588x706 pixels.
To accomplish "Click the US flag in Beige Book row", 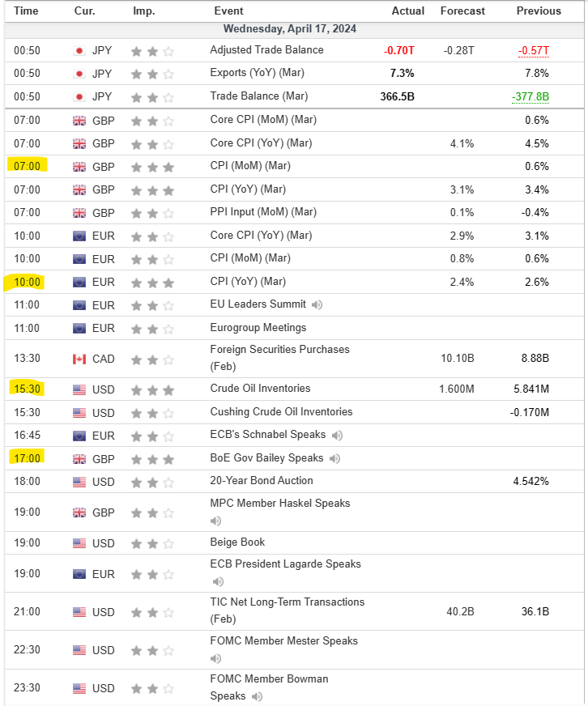I will tap(79, 542).
